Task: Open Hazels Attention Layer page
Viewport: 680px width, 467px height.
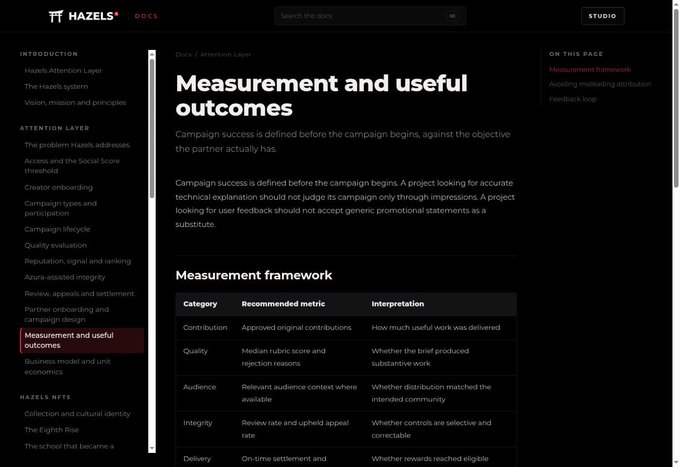Action: pyautogui.click(x=63, y=70)
